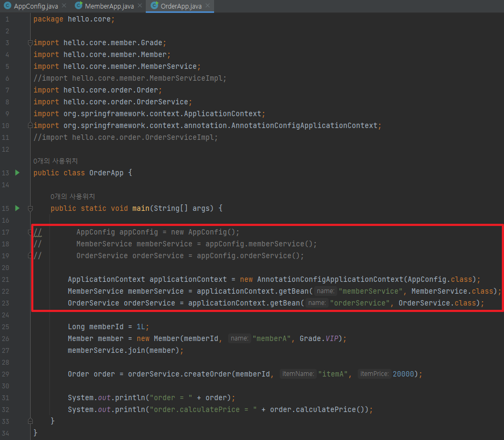504x440 pixels.
Task: Close the MemberApp.java tab
Action: coord(140,6)
